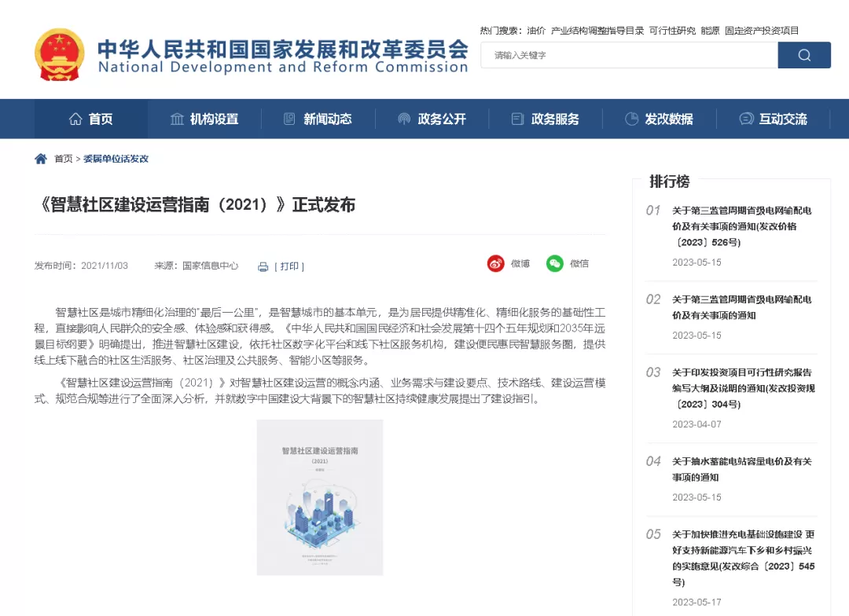Image resolution: width=849 pixels, height=616 pixels.
Task: Click the 政务公开 signal icon
Action: (x=404, y=119)
